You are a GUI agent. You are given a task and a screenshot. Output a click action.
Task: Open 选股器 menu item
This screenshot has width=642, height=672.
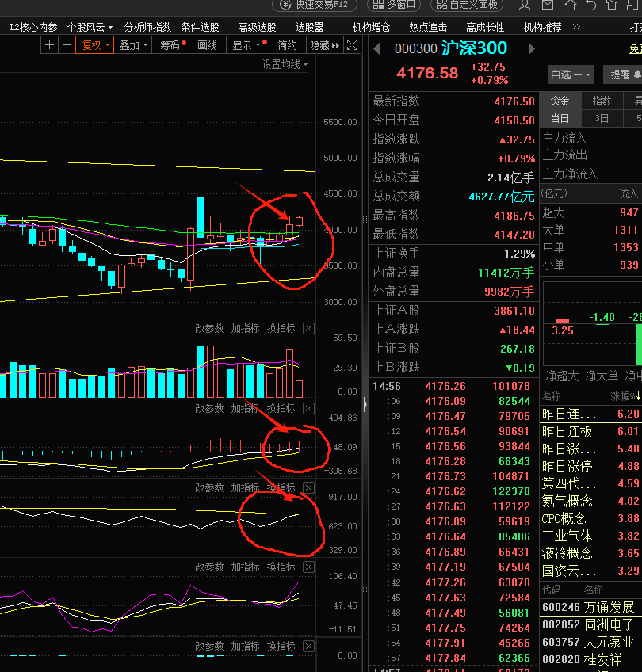(309, 28)
